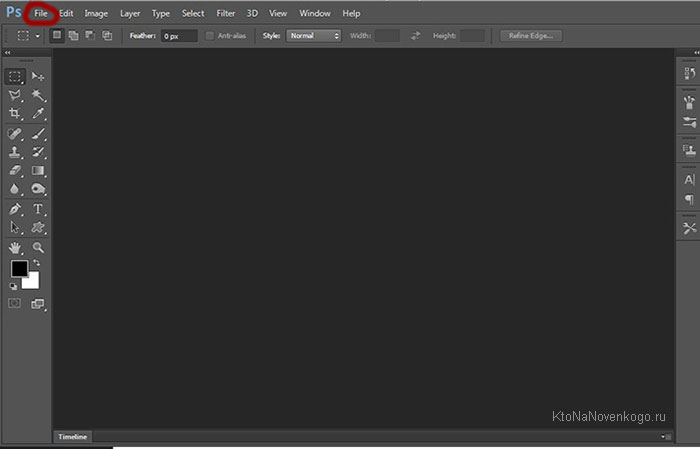Screen dimensions: 700x449
Task: Open the Image menu
Action: [x=96, y=13]
